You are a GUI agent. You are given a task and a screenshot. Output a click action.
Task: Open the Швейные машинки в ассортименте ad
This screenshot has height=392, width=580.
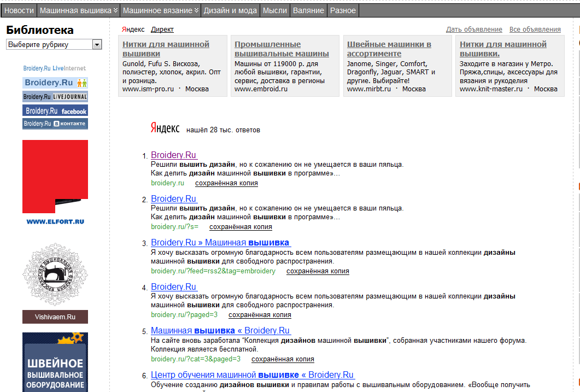[x=389, y=49]
